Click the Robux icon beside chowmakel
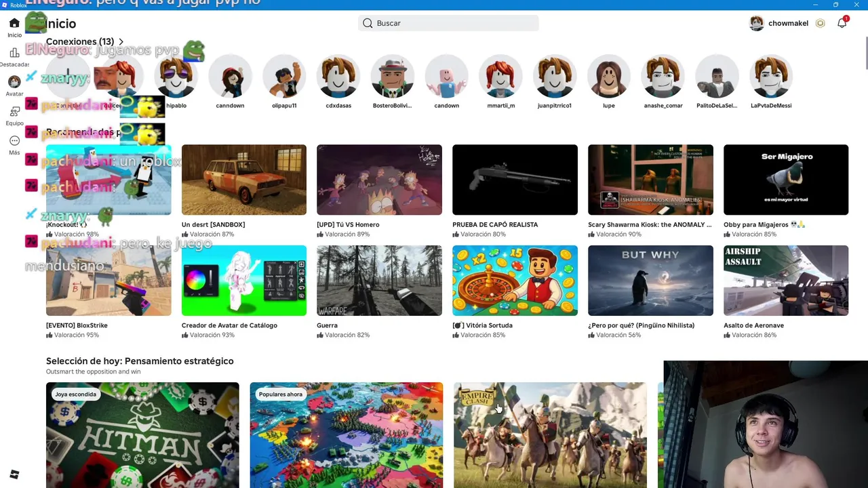868x488 pixels. pyautogui.click(x=821, y=23)
